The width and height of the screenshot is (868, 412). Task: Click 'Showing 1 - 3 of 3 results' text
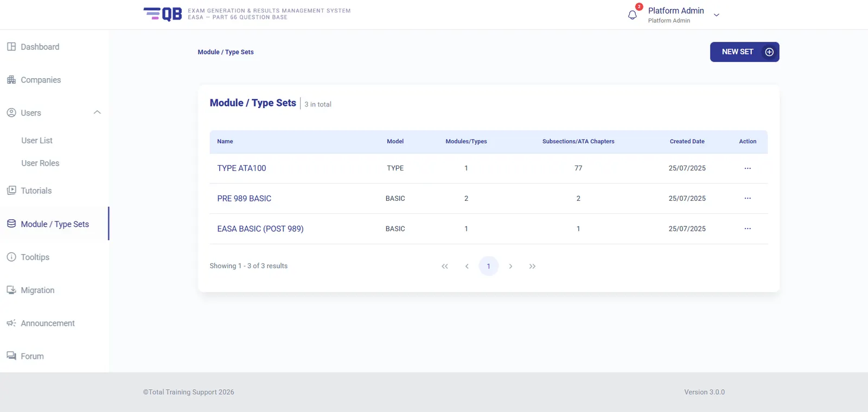[x=248, y=266]
